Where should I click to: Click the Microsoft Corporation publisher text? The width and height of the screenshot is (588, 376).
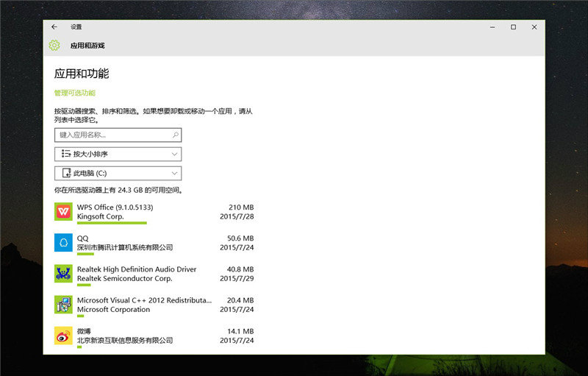[114, 310]
